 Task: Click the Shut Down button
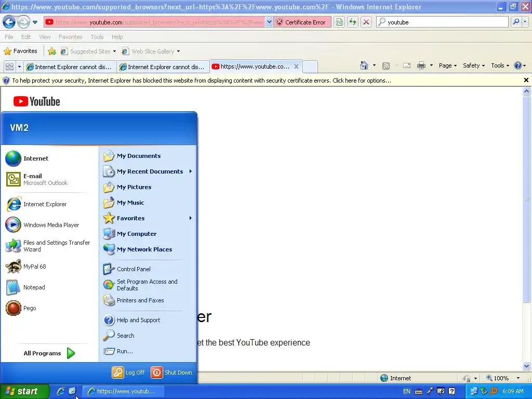[x=171, y=373]
